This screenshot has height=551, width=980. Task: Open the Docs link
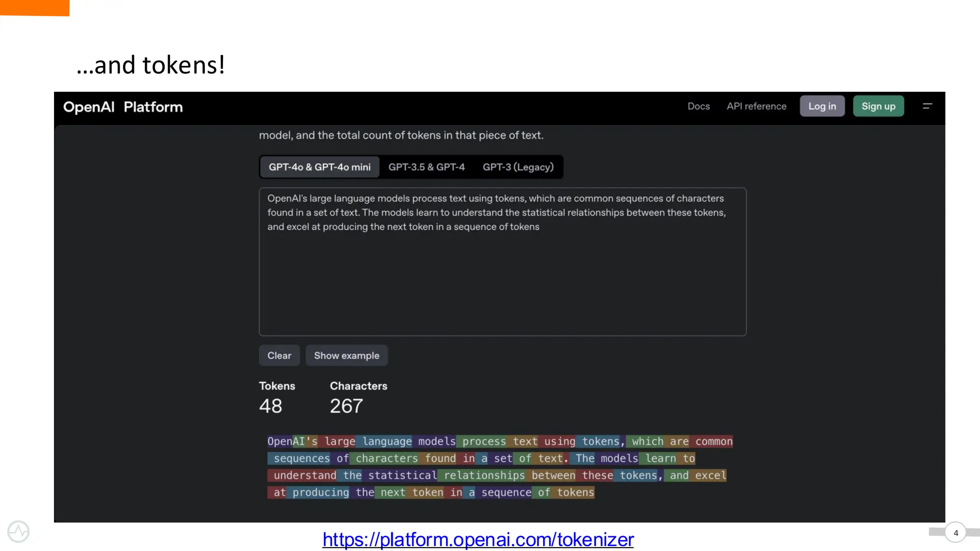(x=699, y=106)
